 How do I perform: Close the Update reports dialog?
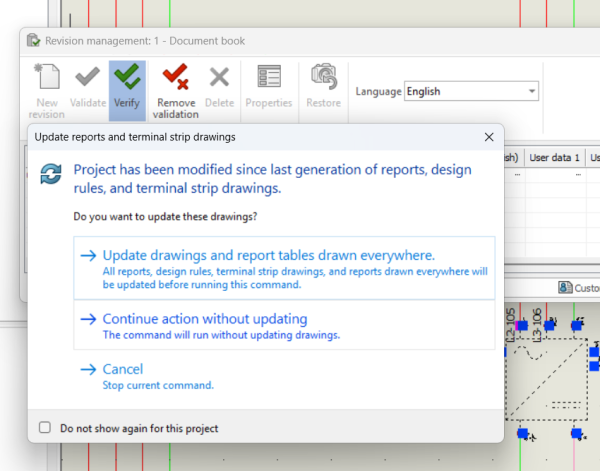[x=489, y=137]
